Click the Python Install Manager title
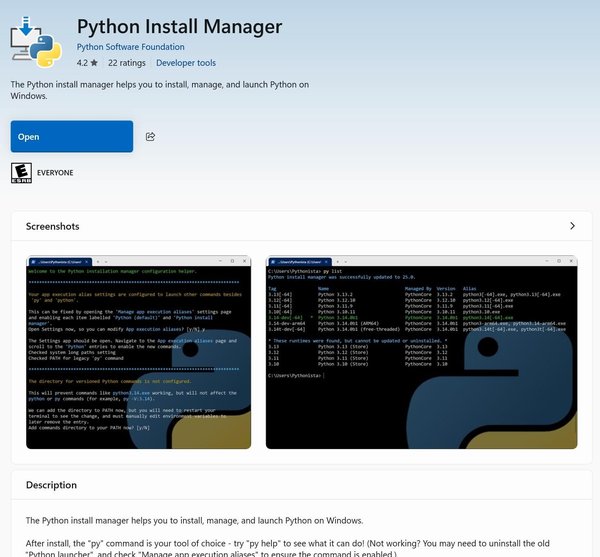This screenshot has width=600, height=557. [x=179, y=26]
